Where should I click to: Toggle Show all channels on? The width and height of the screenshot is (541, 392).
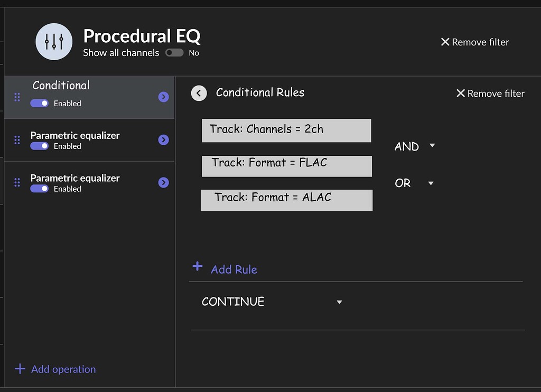click(174, 52)
